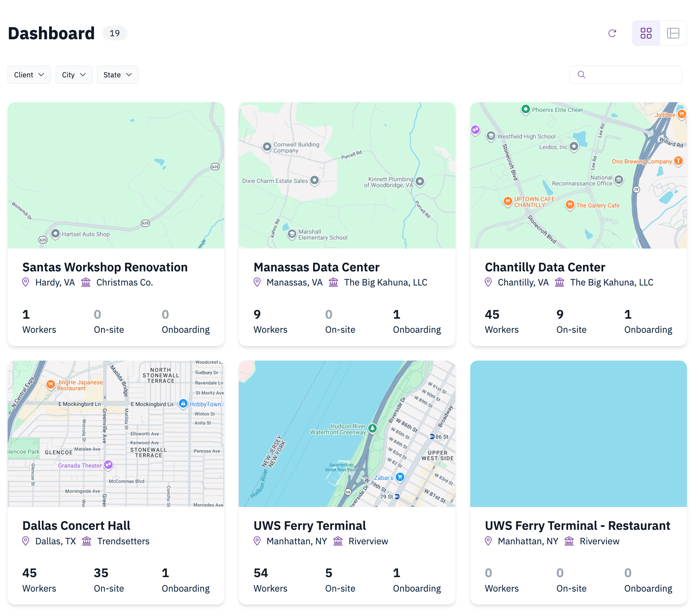Click Marshall Elementary School map marker
Image resolution: width=698 pixels, height=616 pixels.
point(292,234)
